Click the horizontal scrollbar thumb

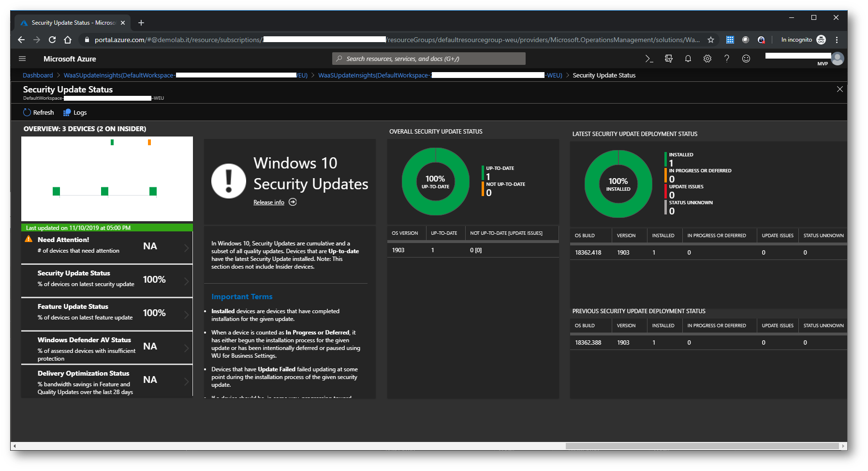pos(702,446)
